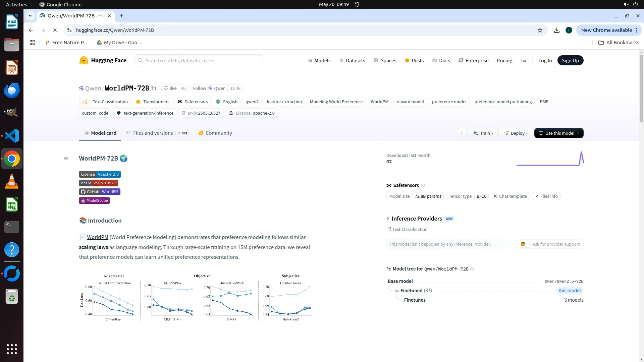Expand the extra navigation menu icon
Image resolution: width=644 pixels, height=362 pixels.
[523, 60]
